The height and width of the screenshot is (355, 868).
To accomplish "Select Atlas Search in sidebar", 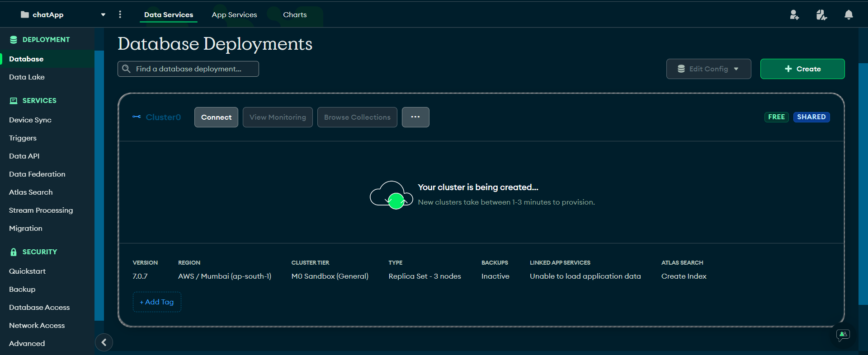I will pyautogui.click(x=31, y=192).
